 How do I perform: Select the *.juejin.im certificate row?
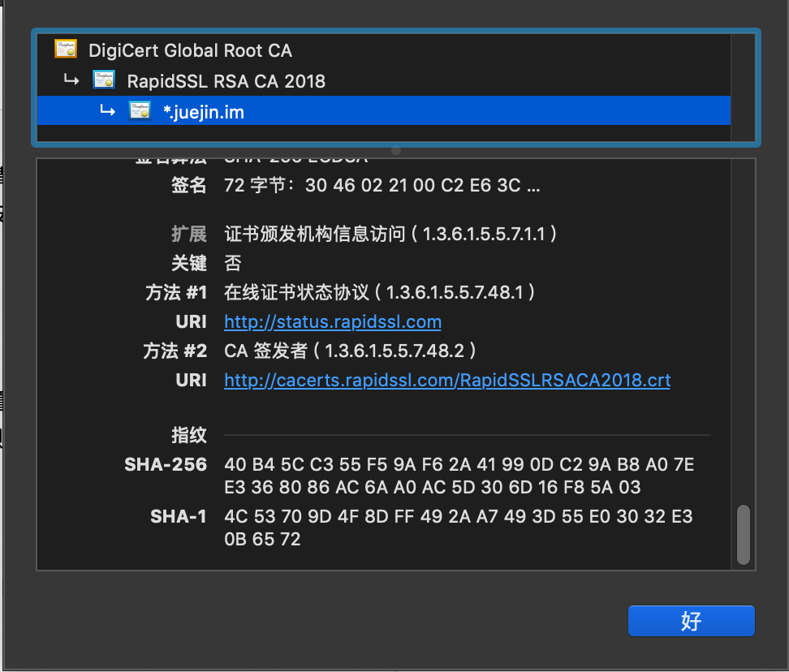click(x=383, y=110)
